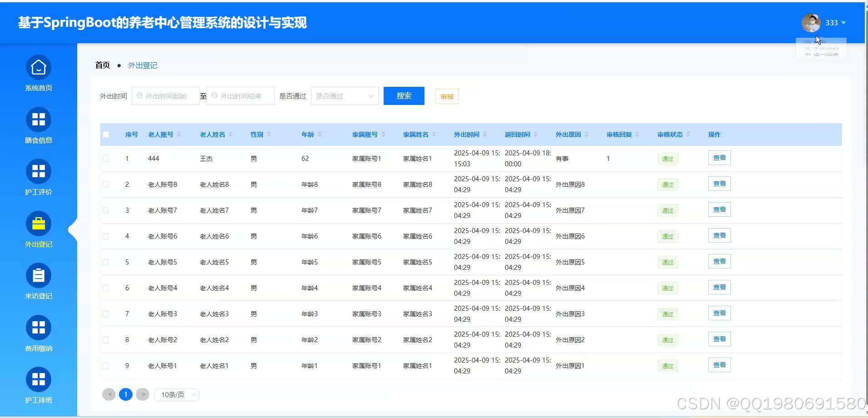Navigate to 来访登记 via its sidebar icon
This screenshot has width=868, height=418.
tap(38, 282)
